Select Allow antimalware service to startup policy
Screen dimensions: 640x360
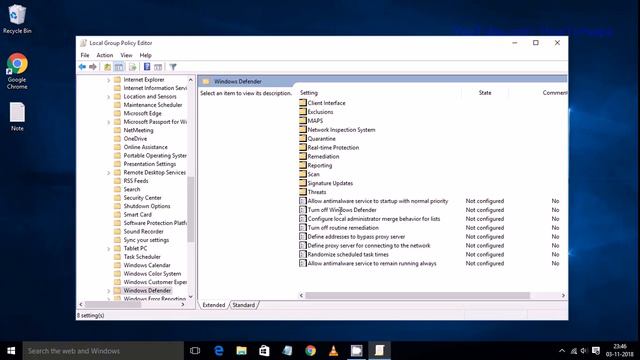tap(378, 201)
